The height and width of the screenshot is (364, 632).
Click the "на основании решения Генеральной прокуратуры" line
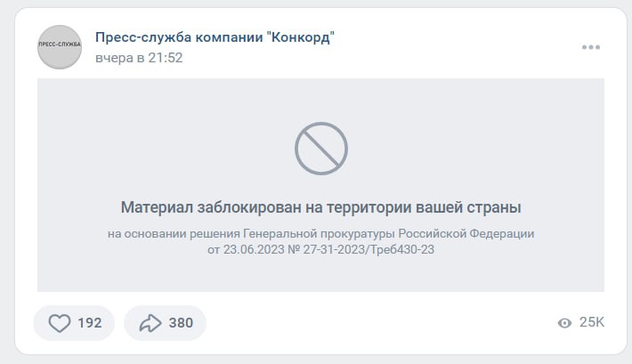pos(251,234)
